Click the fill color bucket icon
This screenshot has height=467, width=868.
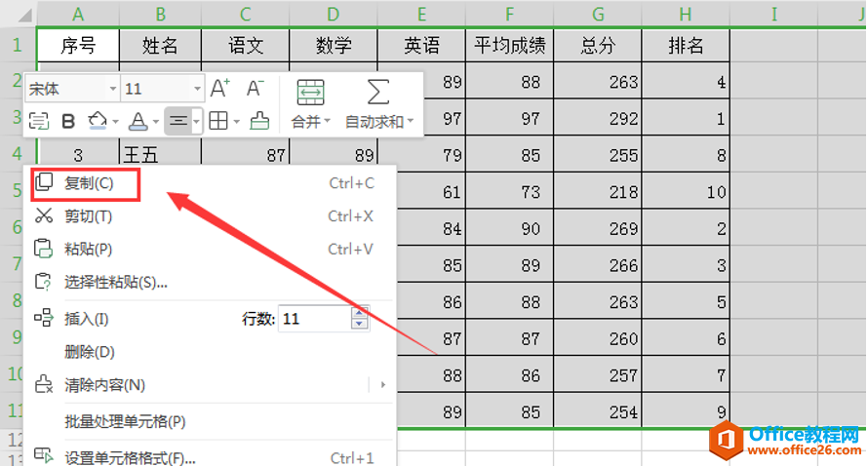(x=98, y=121)
